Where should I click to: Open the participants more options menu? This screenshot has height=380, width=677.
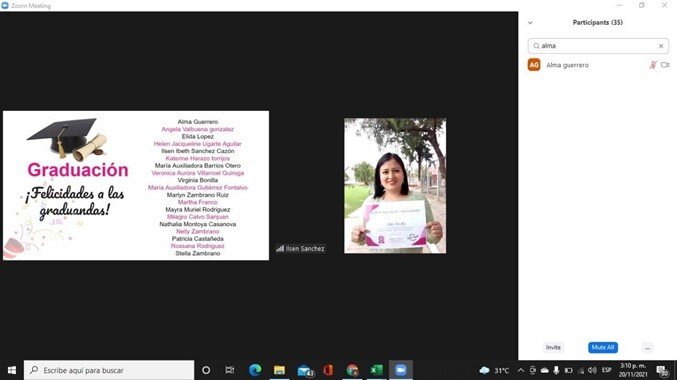pyautogui.click(x=647, y=348)
